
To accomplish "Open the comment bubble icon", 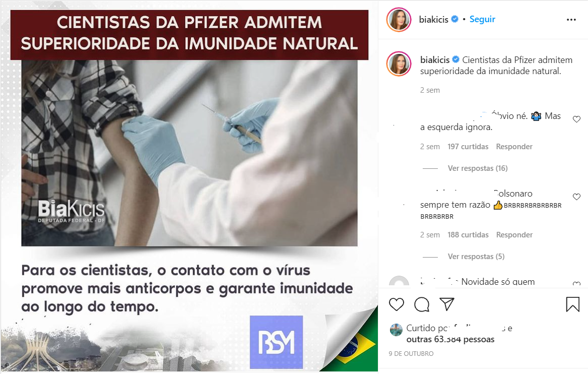I will [x=422, y=304].
